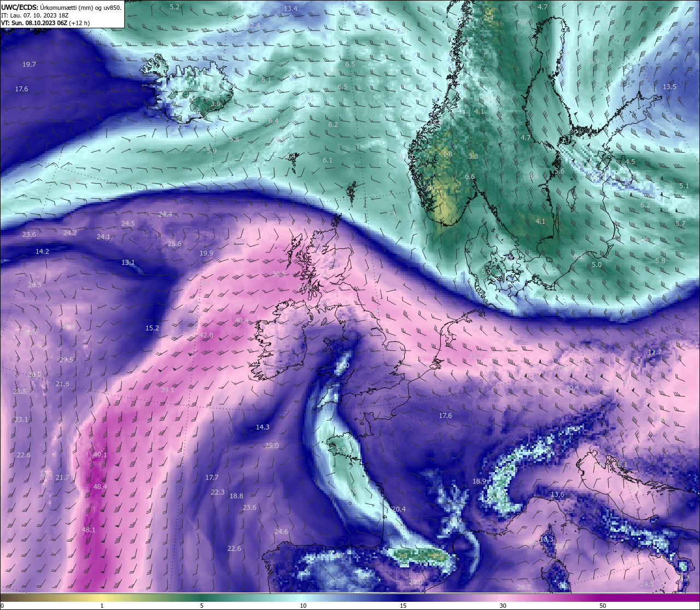
Task: Click the 13.1 value over the Atlantic
Action: [x=128, y=263]
